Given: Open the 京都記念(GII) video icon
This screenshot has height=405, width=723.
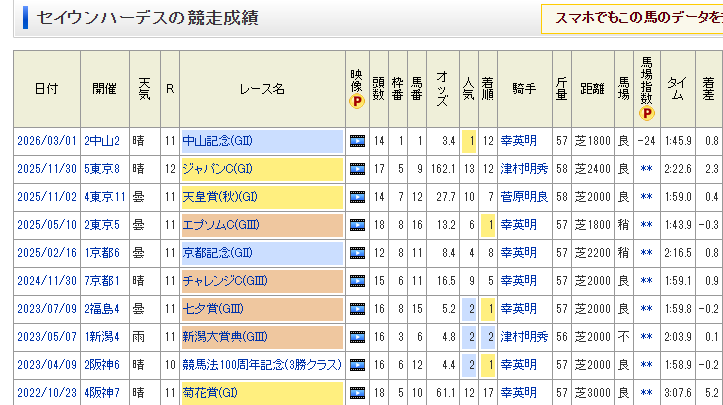Looking at the screenshot, I should click(x=357, y=254).
